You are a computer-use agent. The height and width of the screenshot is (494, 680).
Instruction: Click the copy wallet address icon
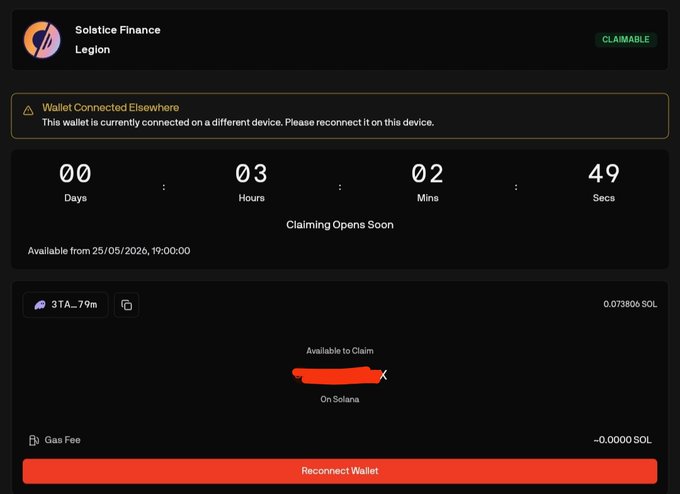[x=126, y=305]
